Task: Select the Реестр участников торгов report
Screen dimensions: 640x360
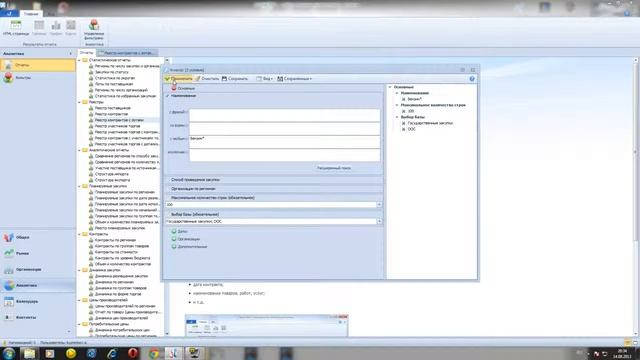Action: (x=118, y=126)
